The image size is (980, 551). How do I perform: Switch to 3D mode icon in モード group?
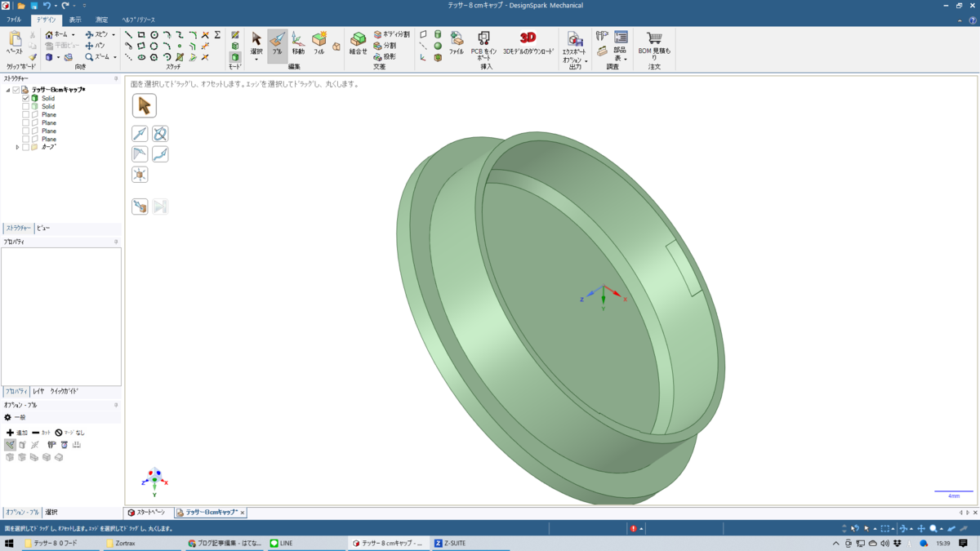(235, 57)
